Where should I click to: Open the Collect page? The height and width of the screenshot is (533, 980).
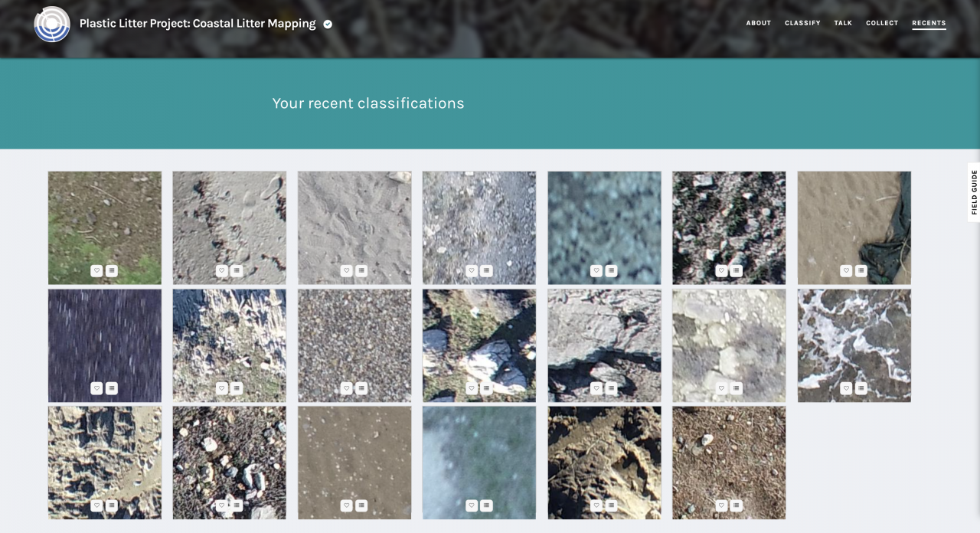[882, 23]
